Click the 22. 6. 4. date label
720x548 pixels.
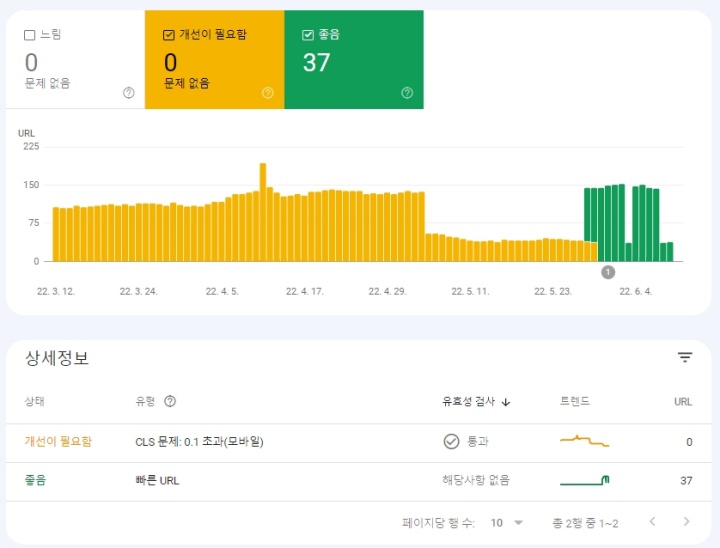pos(636,291)
